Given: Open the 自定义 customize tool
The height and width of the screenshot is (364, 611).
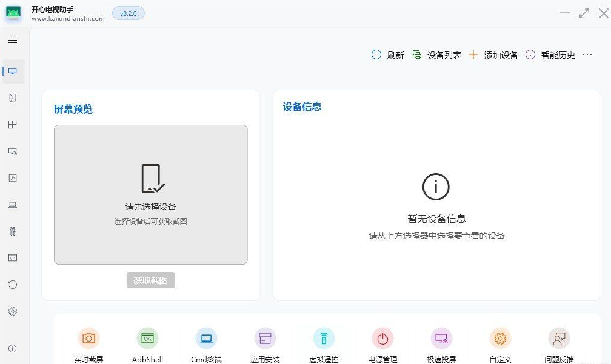Looking at the screenshot, I should (x=500, y=339).
